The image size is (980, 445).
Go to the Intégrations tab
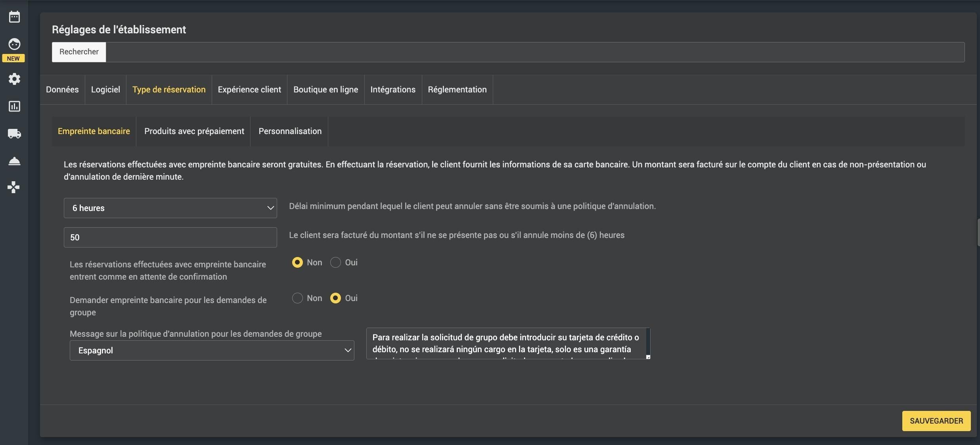coord(393,90)
